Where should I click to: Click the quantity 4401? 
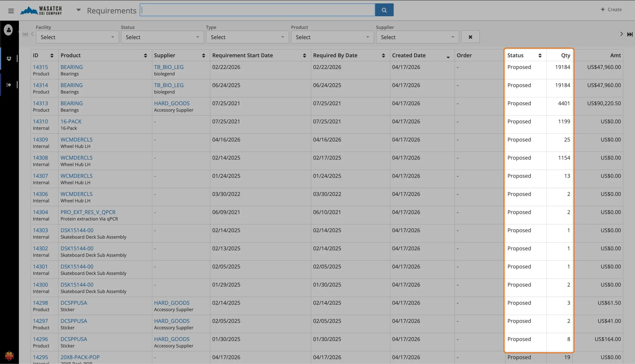tap(564, 103)
